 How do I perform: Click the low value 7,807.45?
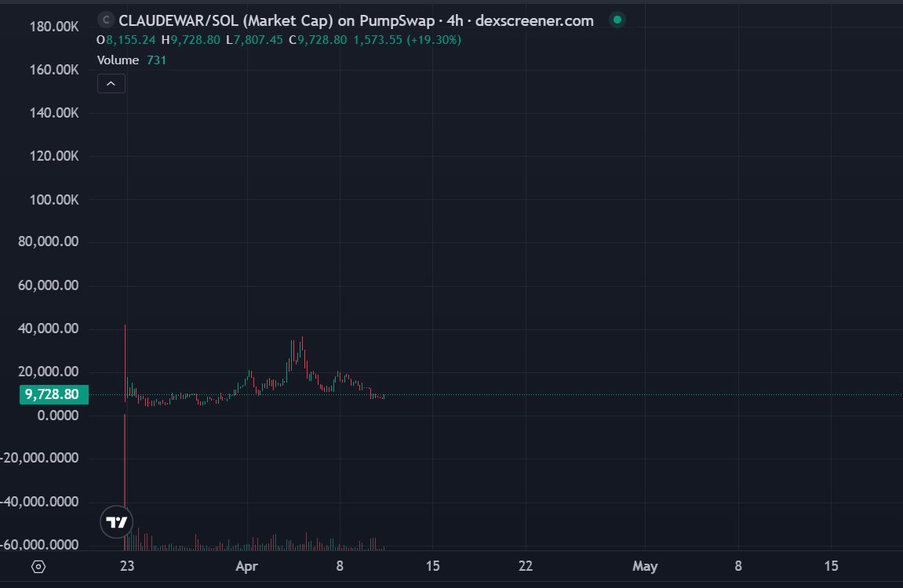(258, 40)
